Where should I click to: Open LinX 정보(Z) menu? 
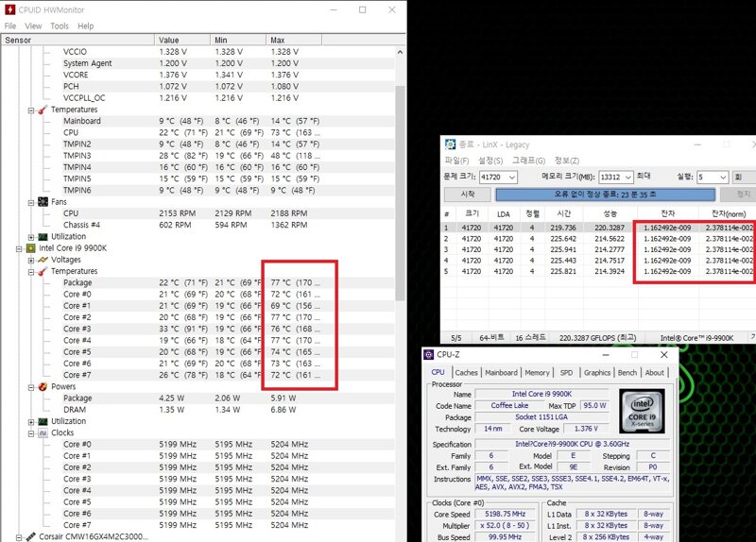[x=566, y=161]
